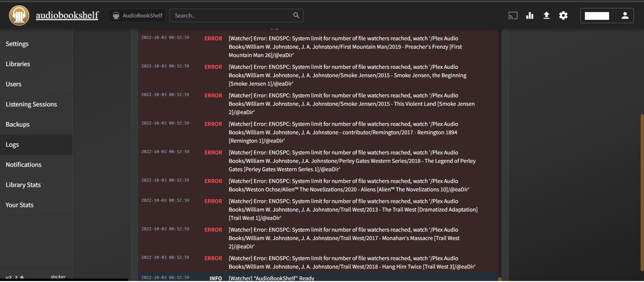644x282 pixels.
Task: Open settings via gear icon
Action: pos(563,15)
